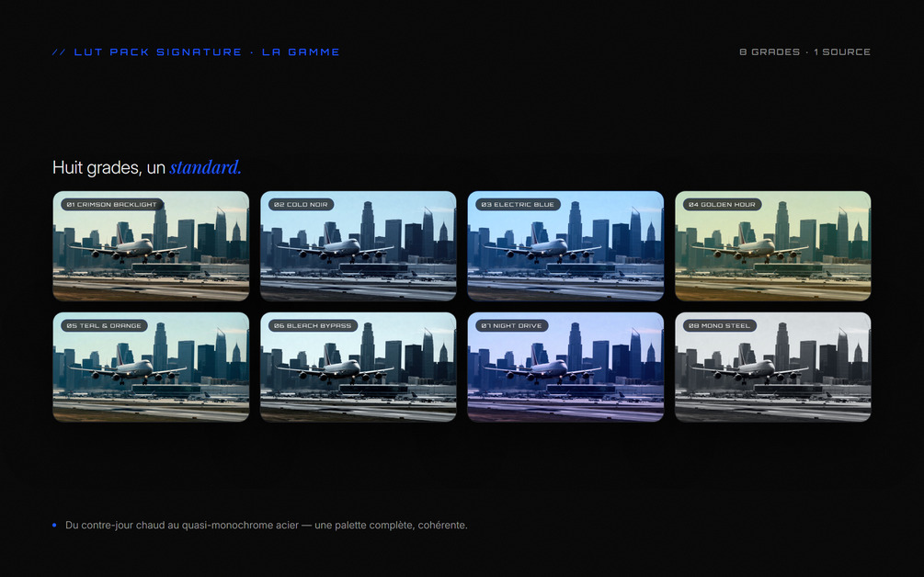Click the Electric Blue grade preview
The height and width of the screenshot is (577, 924).
pos(565,245)
